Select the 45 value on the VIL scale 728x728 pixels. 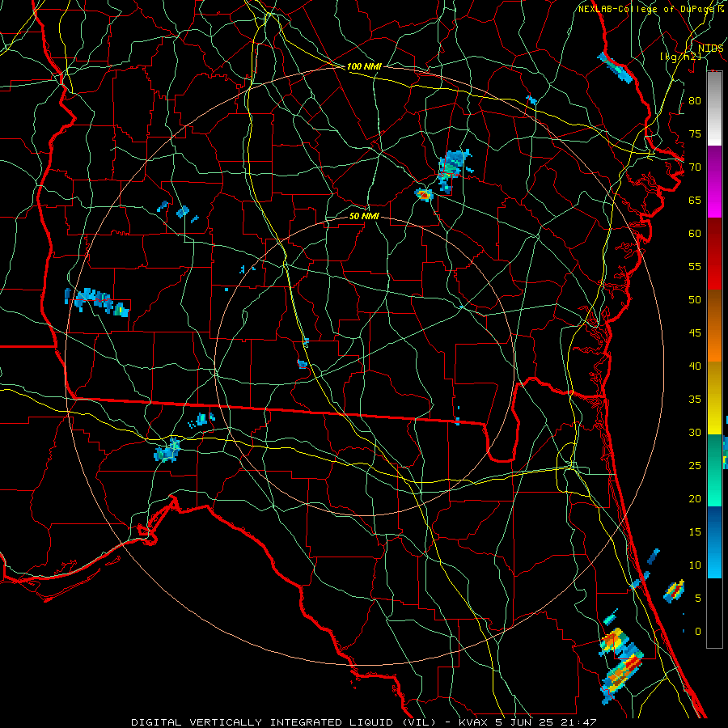[x=695, y=333]
